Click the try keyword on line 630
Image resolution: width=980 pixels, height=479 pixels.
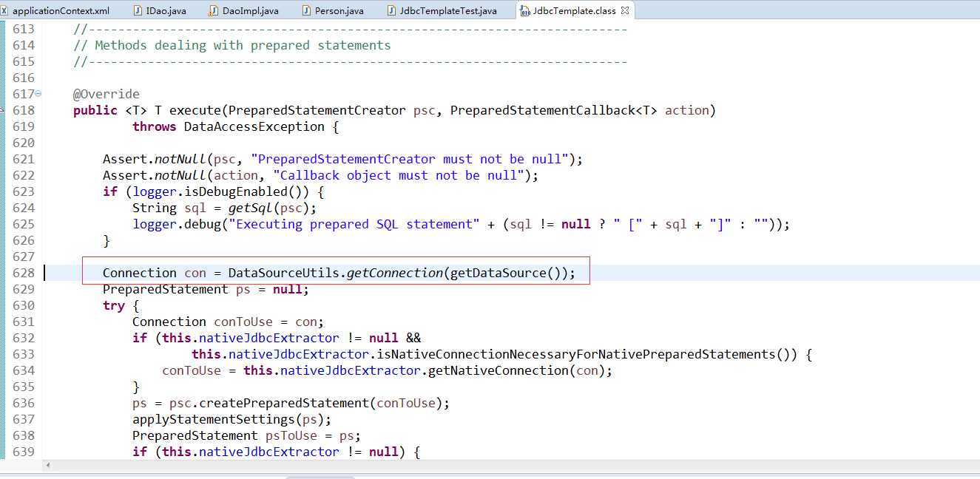click(114, 305)
